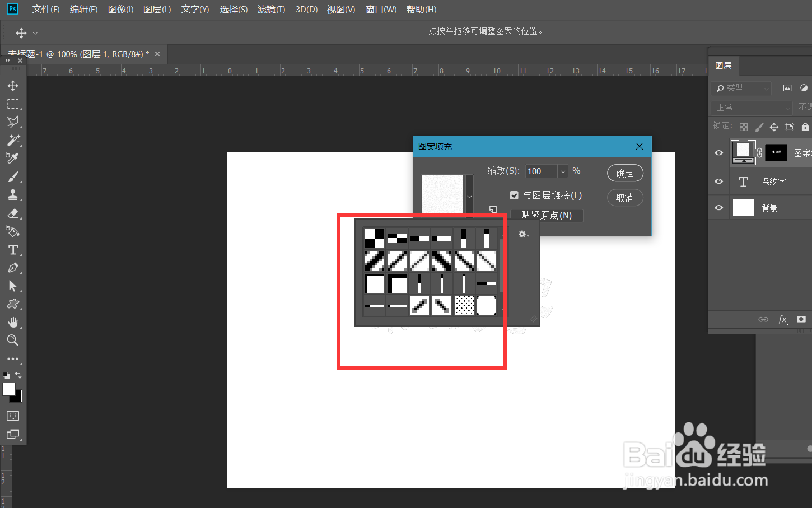Click the 缩放 scale value field
Viewport: 812px width, 508px height.
pos(541,171)
